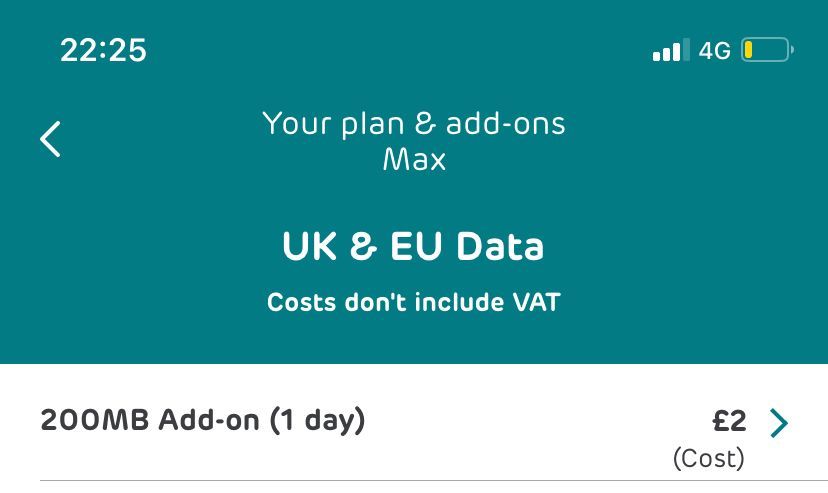This screenshot has width=828, height=493.
Task: Tap the cellular signal strength bars
Action: point(671,50)
